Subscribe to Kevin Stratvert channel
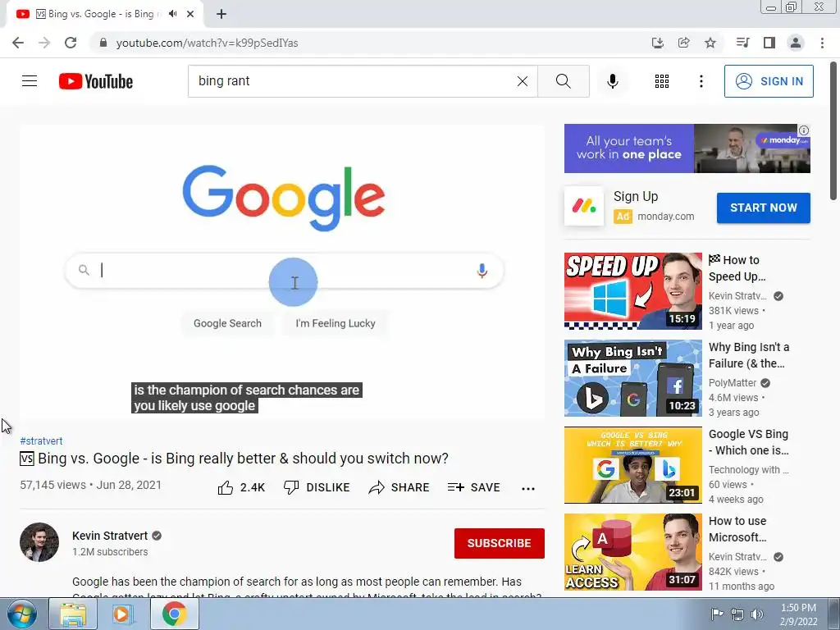The height and width of the screenshot is (630, 840). click(500, 543)
